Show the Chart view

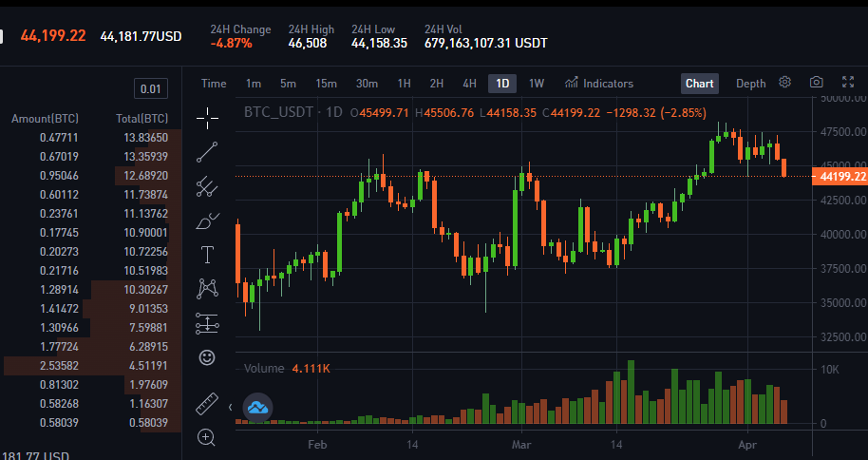700,83
